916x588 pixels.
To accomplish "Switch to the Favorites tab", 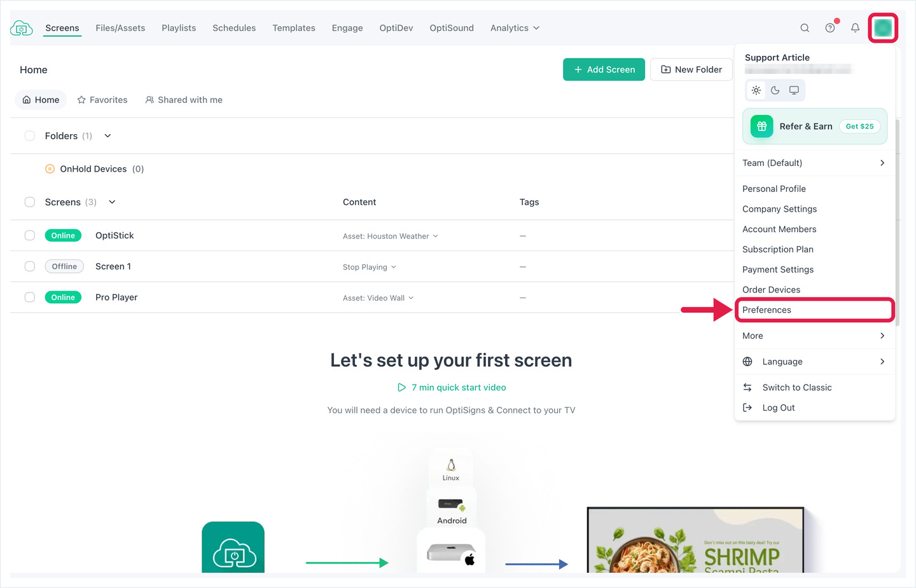I will (102, 100).
